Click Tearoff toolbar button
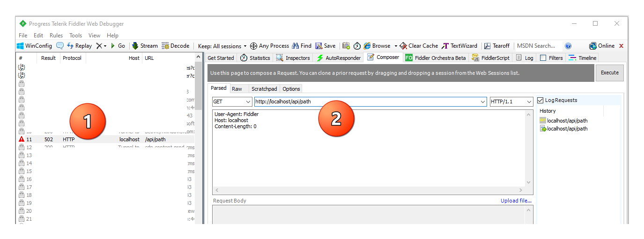The height and width of the screenshot is (239, 644). click(496, 46)
